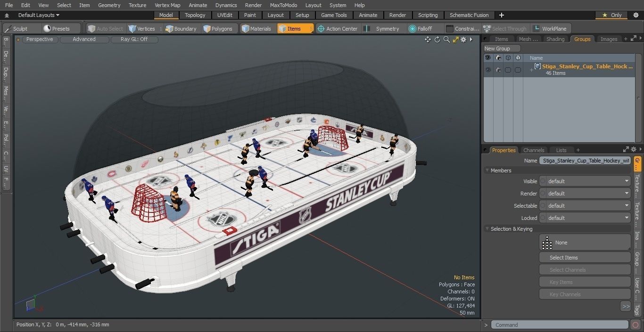644x332 pixels.
Task: Toggle selectable checkbox for Stiga group row
Action: point(508,70)
